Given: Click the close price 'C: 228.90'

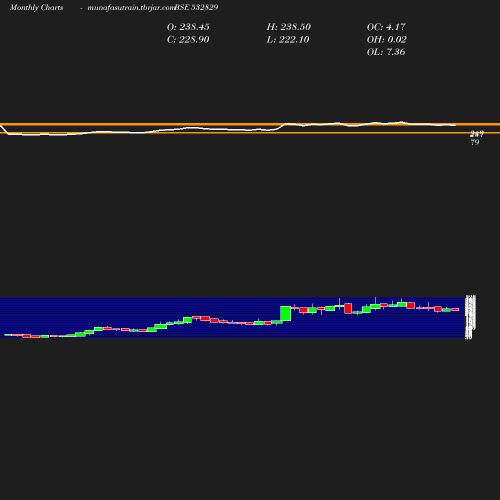Looking at the screenshot, I should (188, 40).
